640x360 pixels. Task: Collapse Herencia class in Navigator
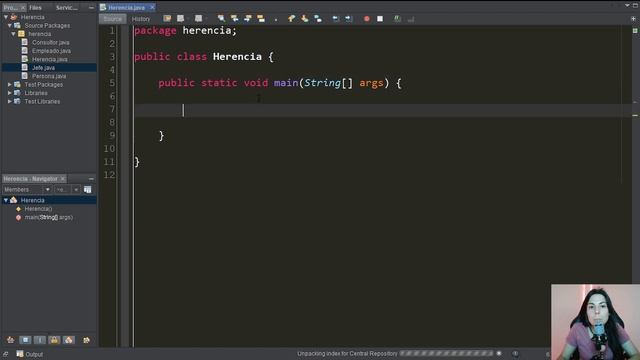tap(6, 200)
